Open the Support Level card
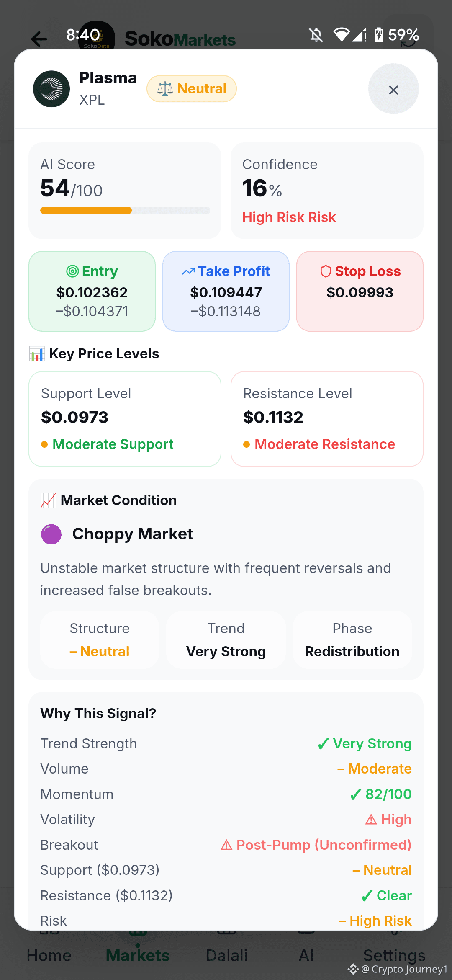Screen dimensions: 452x980 [125, 419]
